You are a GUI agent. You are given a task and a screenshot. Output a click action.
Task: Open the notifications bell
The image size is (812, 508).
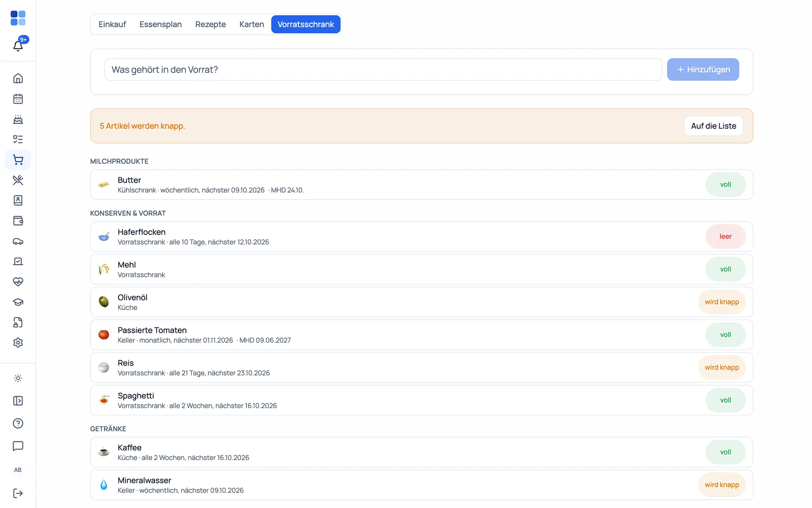pyautogui.click(x=18, y=46)
